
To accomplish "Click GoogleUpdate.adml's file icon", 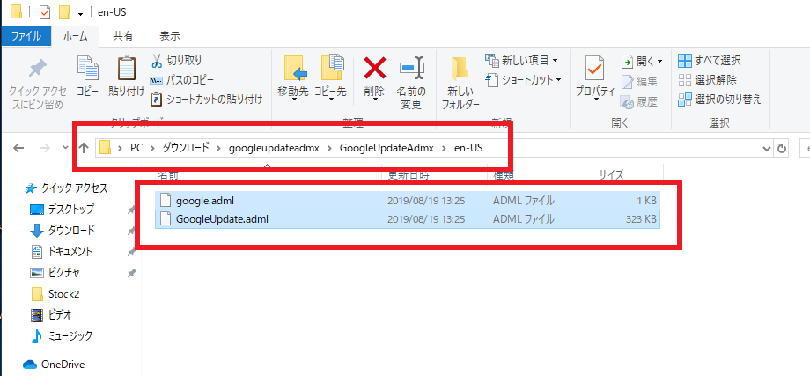I will pyautogui.click(x=165, y=219).
